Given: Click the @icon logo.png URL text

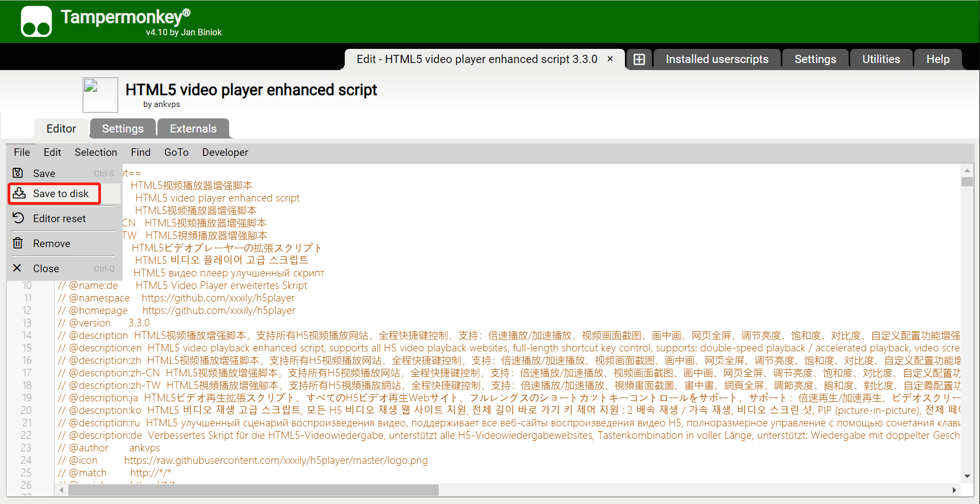Looking at the screenshot, I should (x=276, y=460).
